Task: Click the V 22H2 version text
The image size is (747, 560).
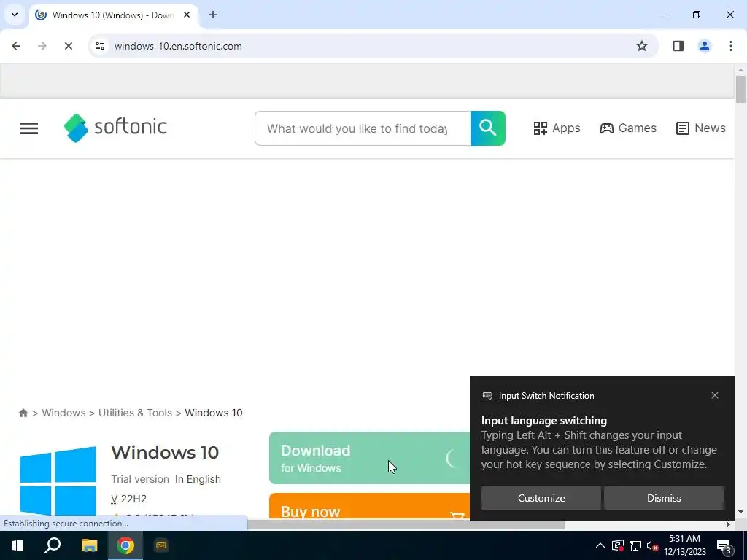Action: (x=128, y=499)
